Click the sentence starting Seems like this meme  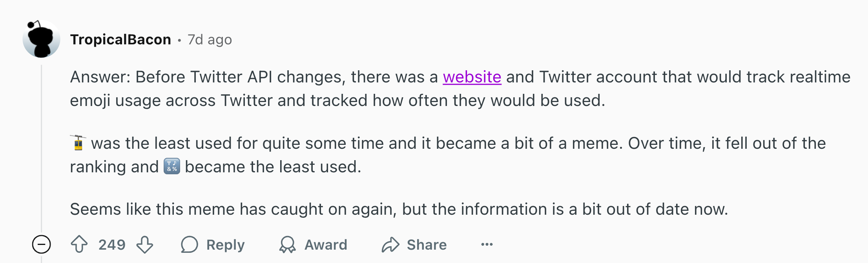399,209
